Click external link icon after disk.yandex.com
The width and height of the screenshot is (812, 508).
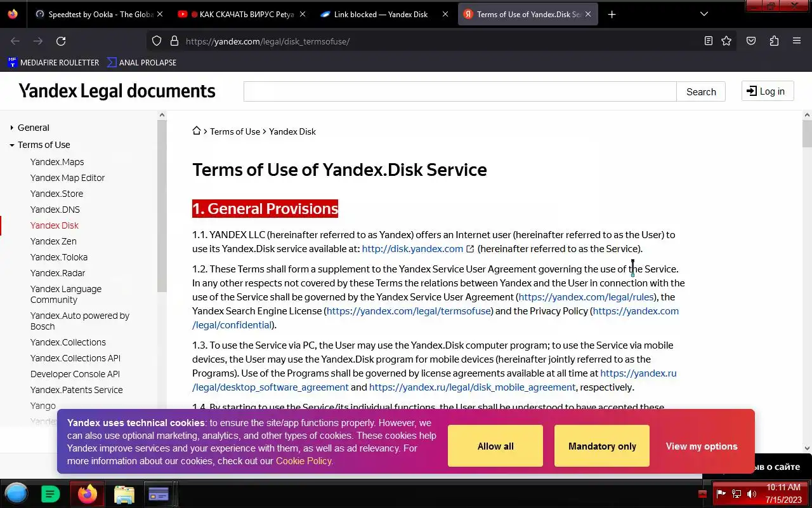click(470, 249)
